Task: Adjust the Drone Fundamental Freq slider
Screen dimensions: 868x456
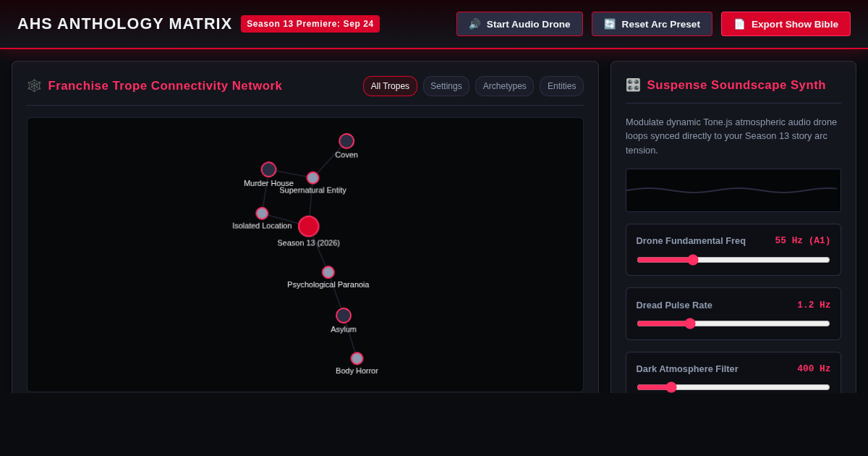Action: coord(733,260)
